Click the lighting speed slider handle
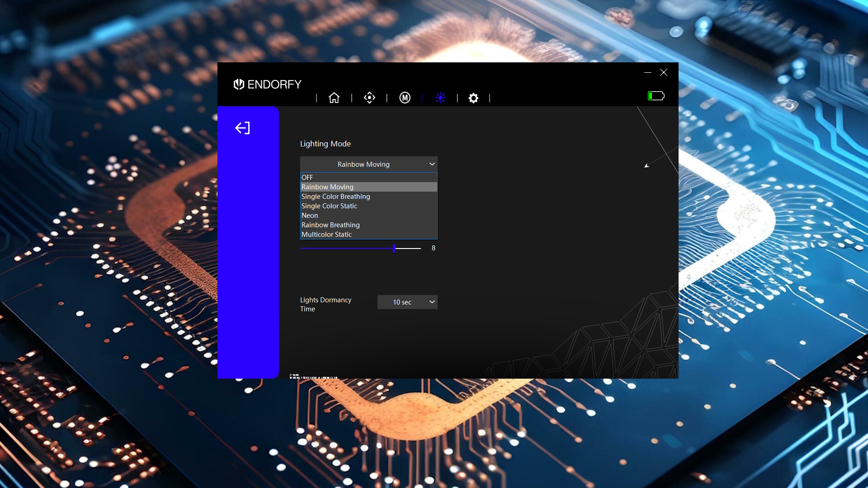This screenshot has width=868, height=488. [x=394, y=248]
